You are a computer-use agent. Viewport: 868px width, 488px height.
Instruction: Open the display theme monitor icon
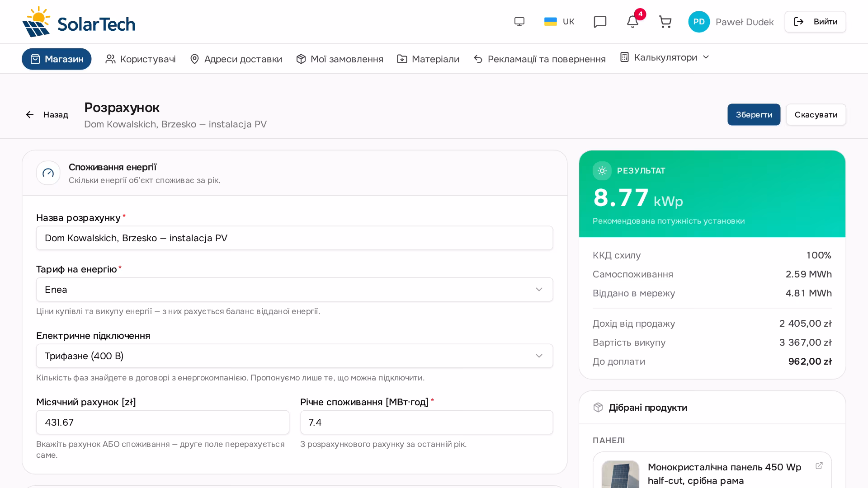click(x=519, y=22)
